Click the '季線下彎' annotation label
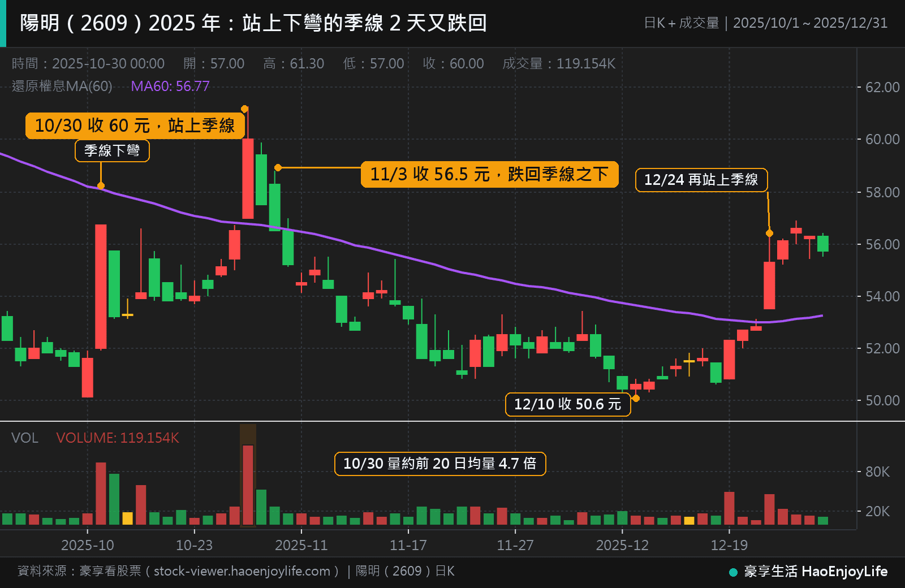Viewport: 905px width, 588px height. [112, 150]
